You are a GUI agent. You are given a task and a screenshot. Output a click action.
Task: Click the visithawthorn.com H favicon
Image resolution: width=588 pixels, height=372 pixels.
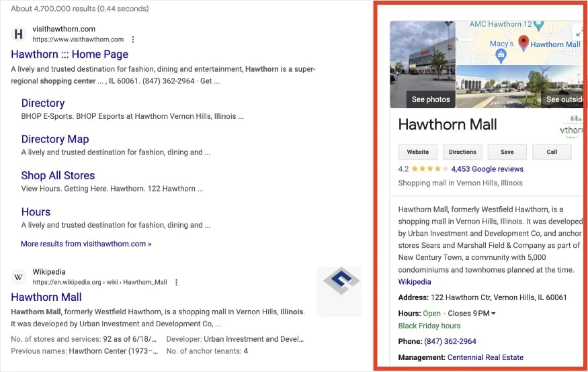tap(18, 34)
